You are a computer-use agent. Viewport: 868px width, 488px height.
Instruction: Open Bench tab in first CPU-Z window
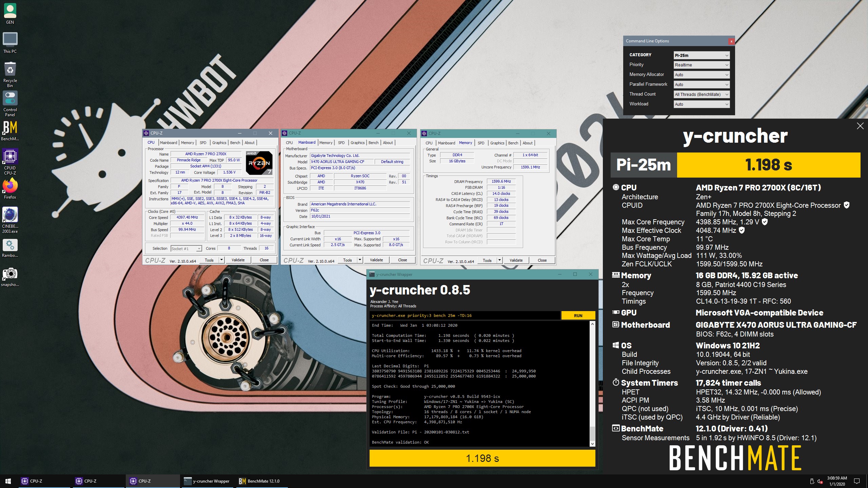tap(235, 143)
